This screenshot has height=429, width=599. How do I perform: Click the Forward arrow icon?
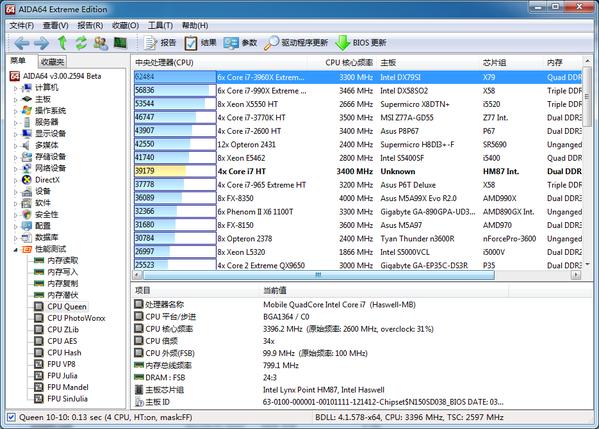tap(41, 43)
